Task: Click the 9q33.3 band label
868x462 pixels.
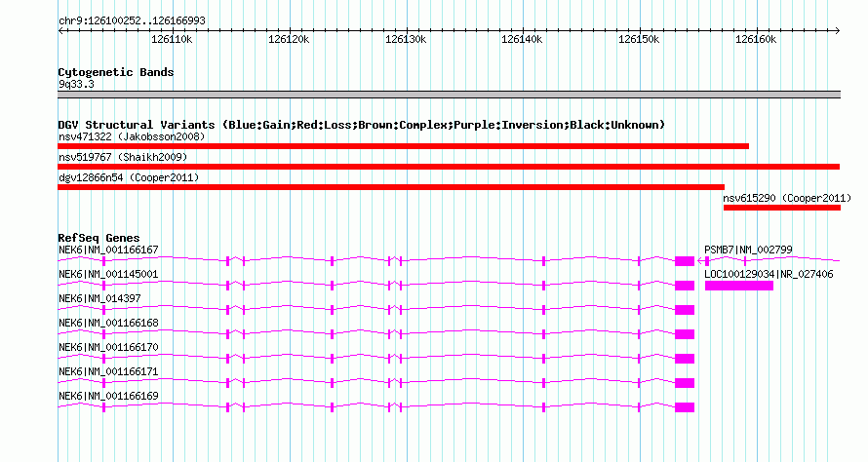Action: pyautogui.click(x=76, y=84)
